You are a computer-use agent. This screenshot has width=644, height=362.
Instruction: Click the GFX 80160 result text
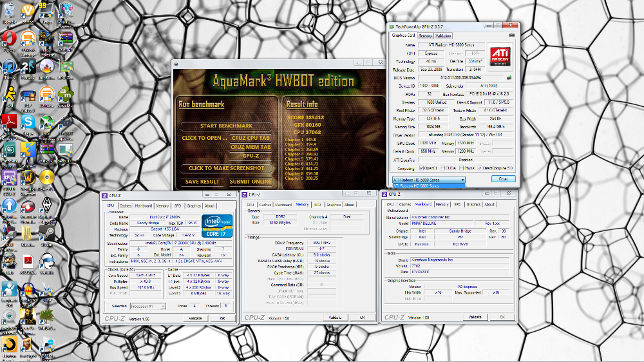point(307,125)
